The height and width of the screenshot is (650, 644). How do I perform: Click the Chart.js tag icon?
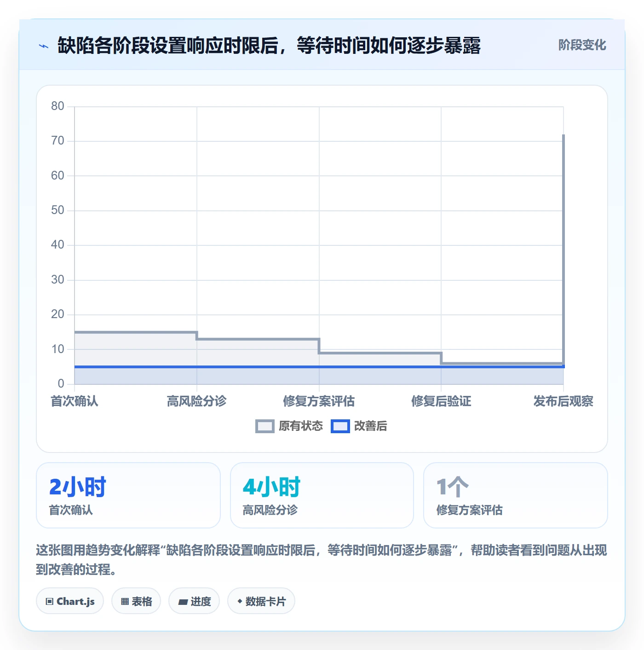pyautogui.click(x=49, y=601)
